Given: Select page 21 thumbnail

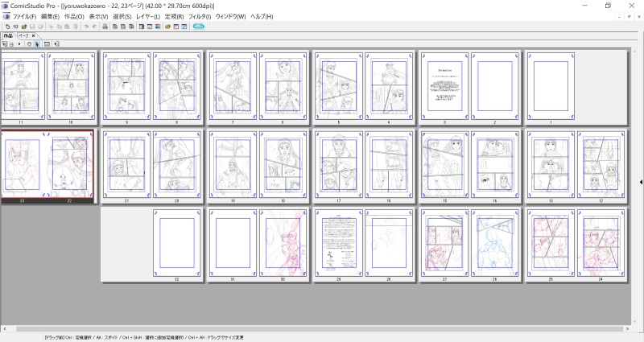Looking at the screenshot, I should click(126, 164).
